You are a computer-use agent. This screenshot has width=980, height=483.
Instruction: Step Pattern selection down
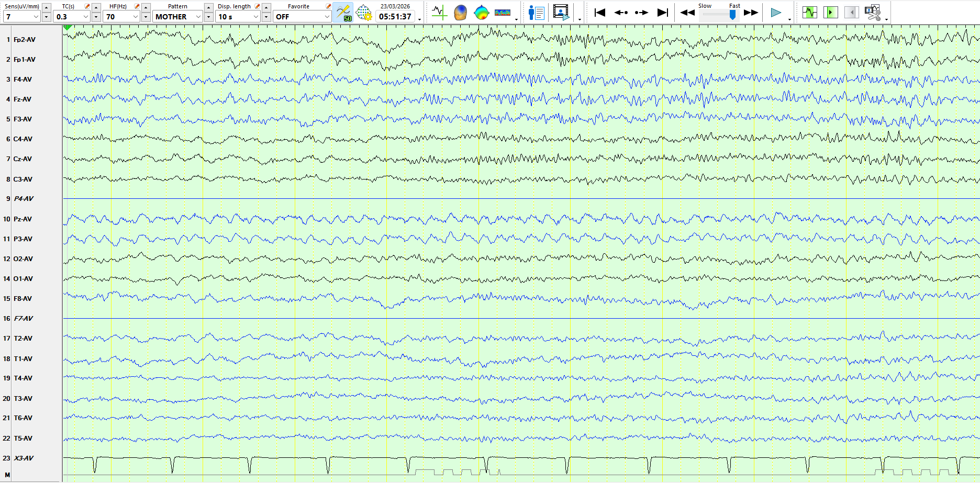[208, 17]
